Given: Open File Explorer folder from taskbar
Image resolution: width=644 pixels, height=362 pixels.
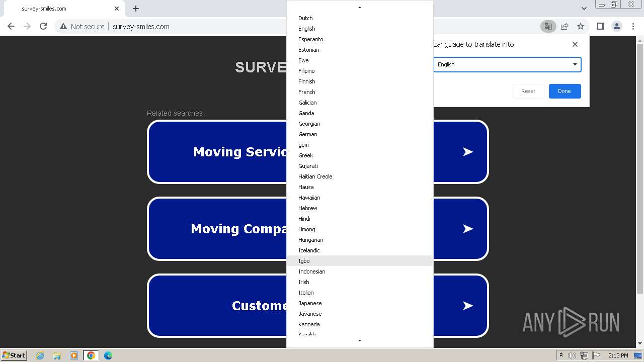Looking at the screenshot, I should 57,355.
